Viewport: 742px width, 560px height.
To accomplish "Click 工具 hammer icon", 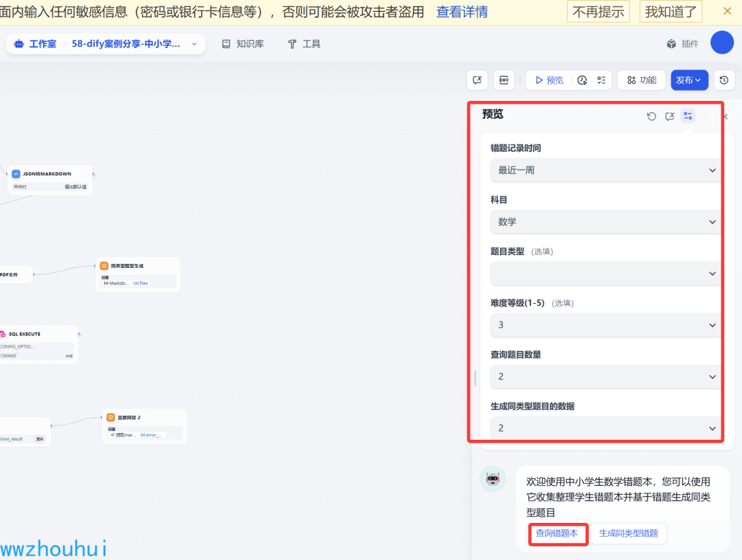I will (292, 44).
